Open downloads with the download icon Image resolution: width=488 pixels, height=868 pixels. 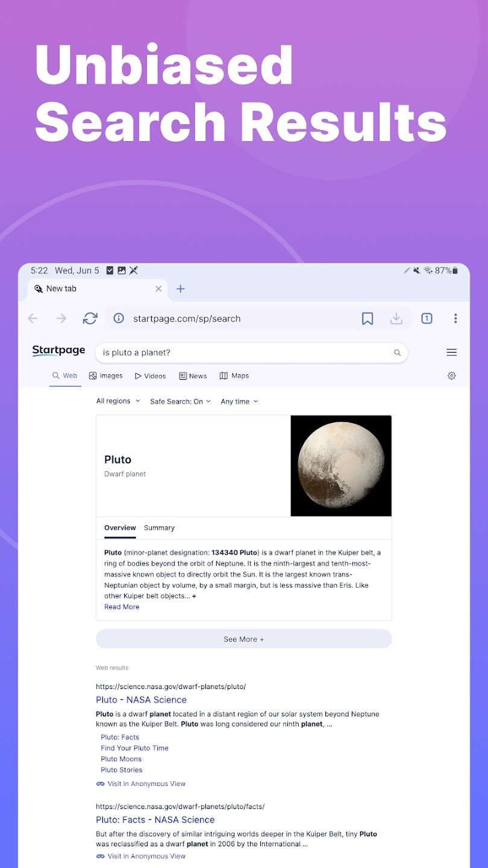click(x=396, y=318)
